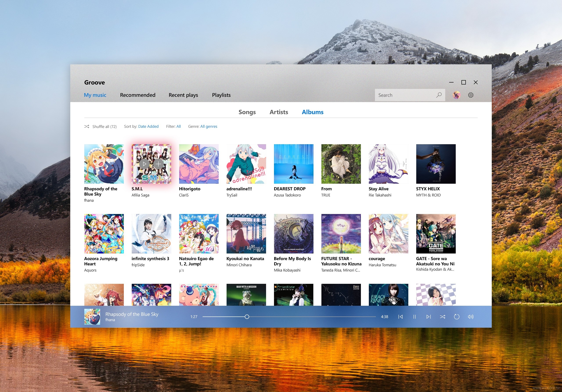Open the DEAREST DROP album cover

(x=294, y=164)
